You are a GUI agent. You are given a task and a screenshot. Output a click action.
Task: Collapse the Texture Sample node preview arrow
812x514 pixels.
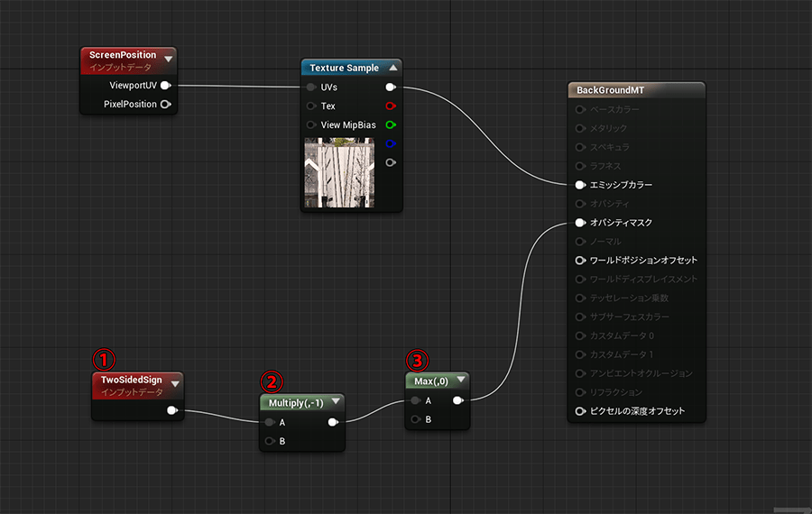392,68
